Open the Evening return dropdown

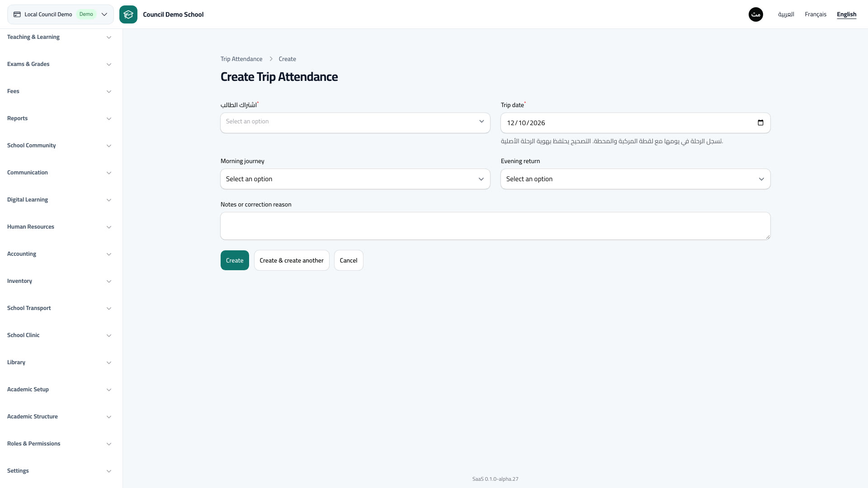click(636, 179)
